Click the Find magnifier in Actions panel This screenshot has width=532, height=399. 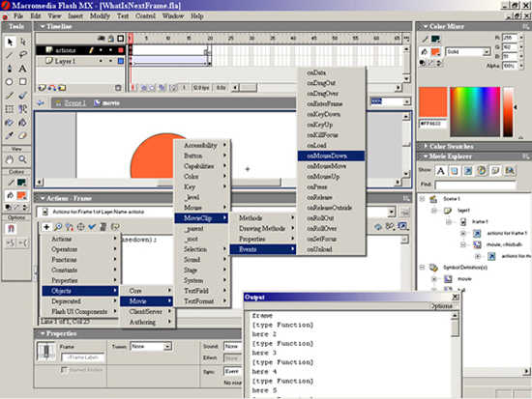click(x=58, y=227)
